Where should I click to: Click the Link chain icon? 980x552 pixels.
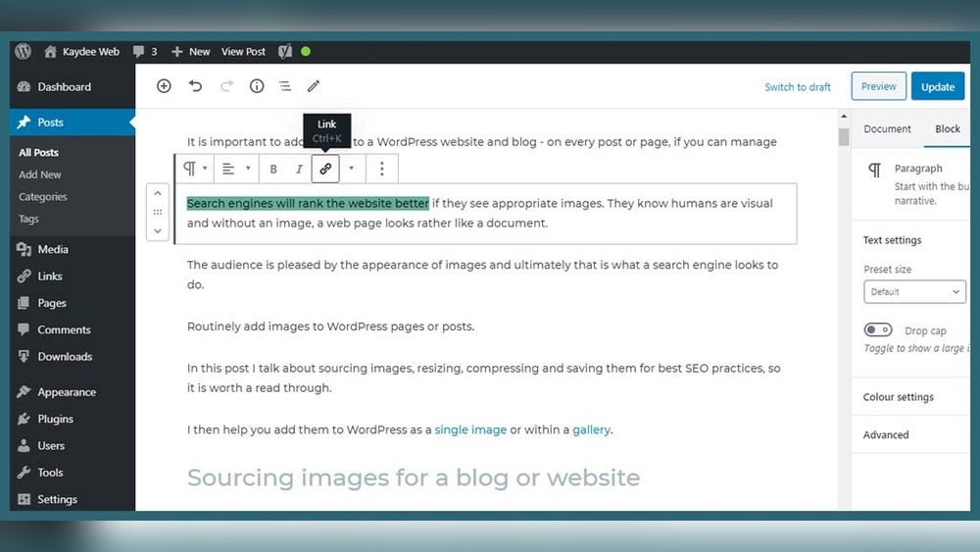click(x=325, y=169)
